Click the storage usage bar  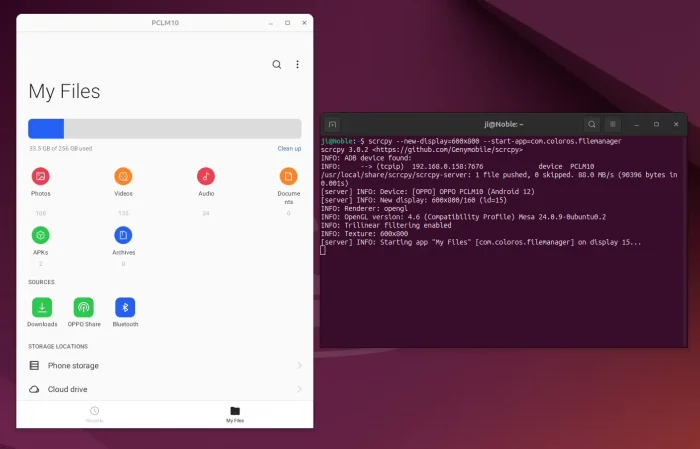point(165,129)
